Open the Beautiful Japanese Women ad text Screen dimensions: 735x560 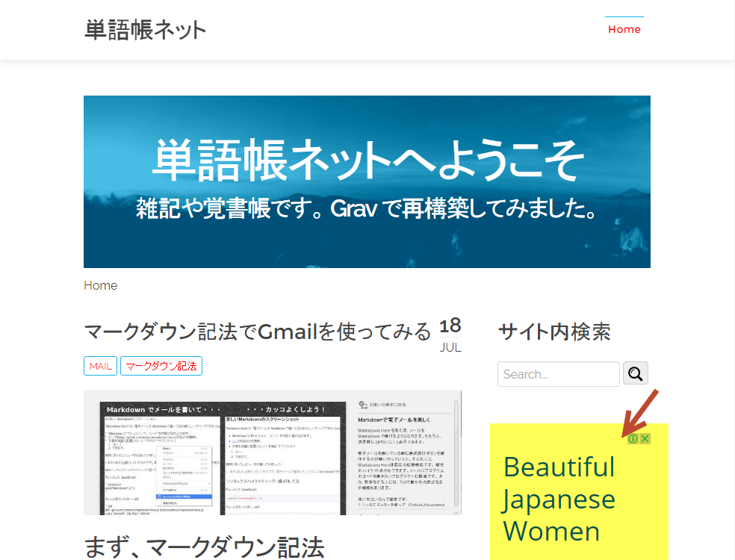click(x=559, y=499)
